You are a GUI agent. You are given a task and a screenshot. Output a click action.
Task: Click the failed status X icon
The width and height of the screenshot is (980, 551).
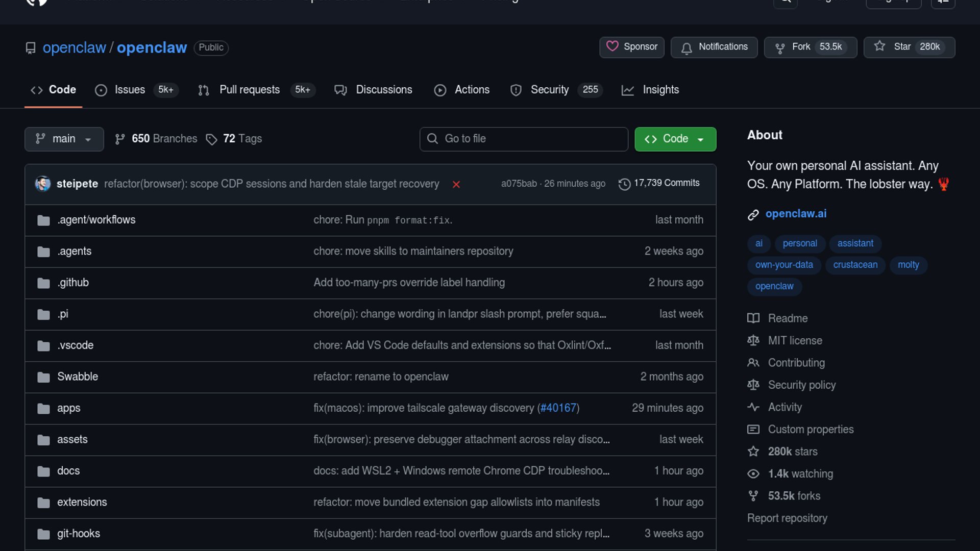point(456,184)
